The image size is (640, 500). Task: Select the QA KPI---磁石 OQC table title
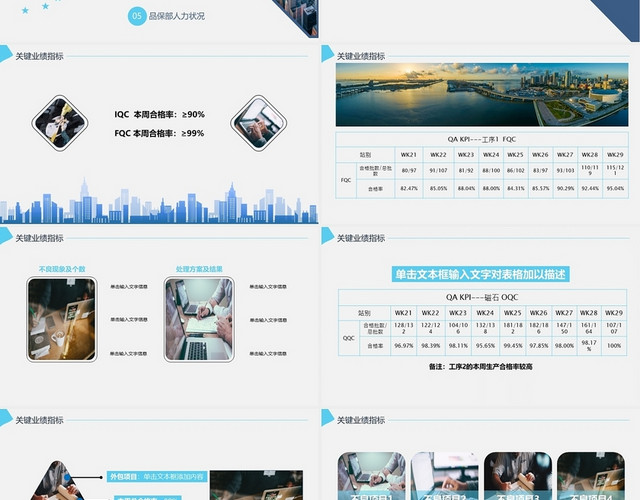[482, 297]
